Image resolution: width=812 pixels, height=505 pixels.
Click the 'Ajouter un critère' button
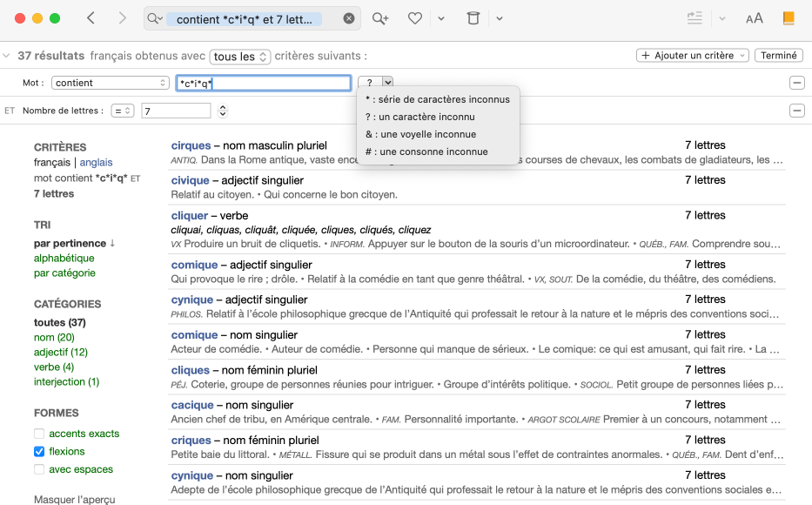(692, 55)
